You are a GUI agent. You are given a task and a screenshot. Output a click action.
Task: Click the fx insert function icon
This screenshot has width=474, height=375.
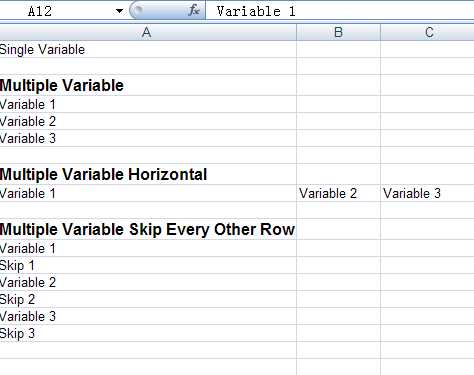(x=194, y=11)
